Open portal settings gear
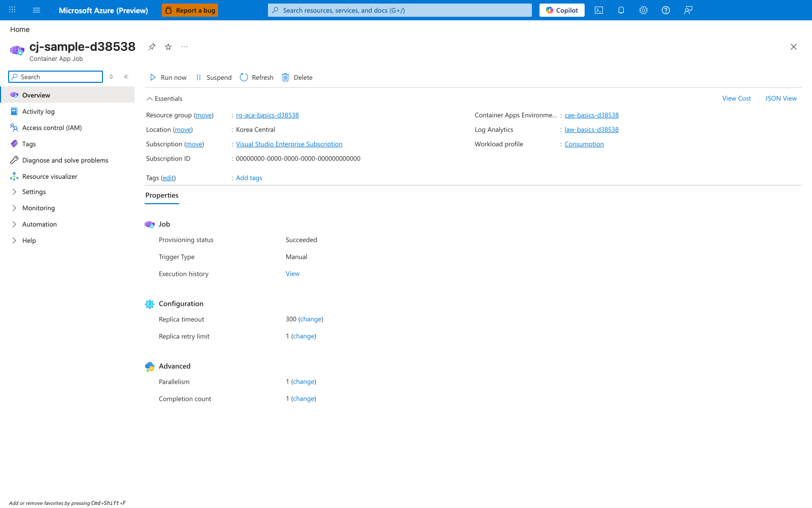The image size is (812, 508). (644, 10)
